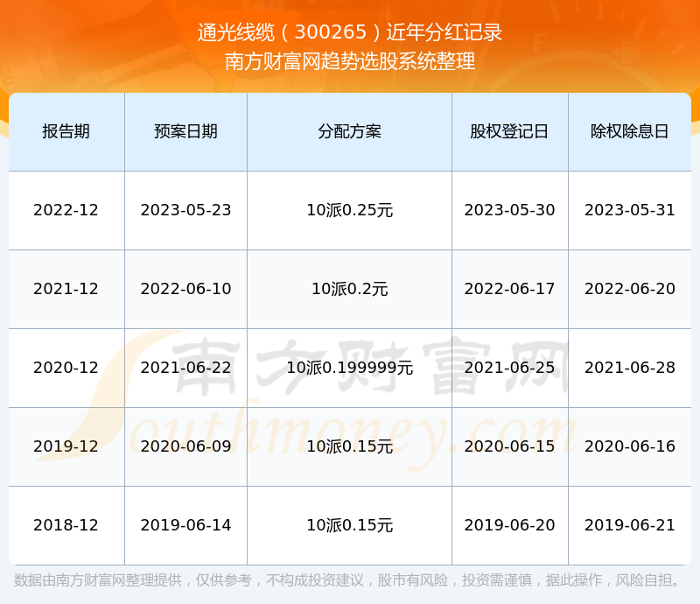Click 10派0.15元 in the 2019-12 row

click(x=349, y=446)
